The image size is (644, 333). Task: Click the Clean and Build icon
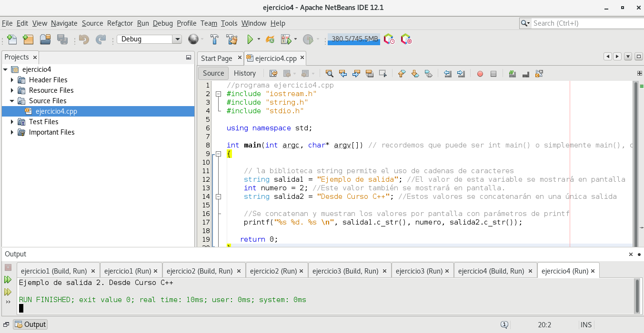click(x=231, y=39)
